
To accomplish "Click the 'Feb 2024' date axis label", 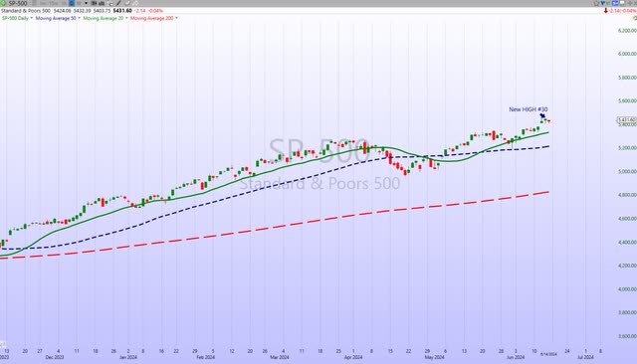I will tap(206, 357).
